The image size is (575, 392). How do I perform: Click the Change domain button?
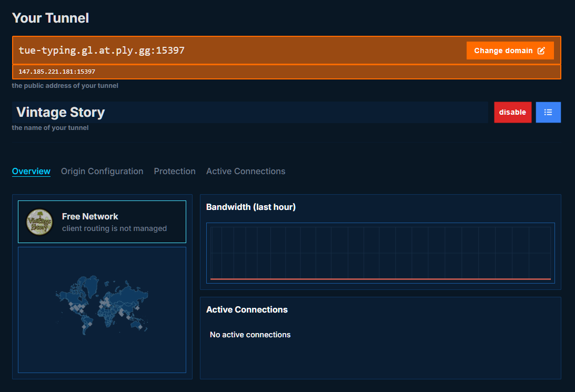tap(510, 51)
